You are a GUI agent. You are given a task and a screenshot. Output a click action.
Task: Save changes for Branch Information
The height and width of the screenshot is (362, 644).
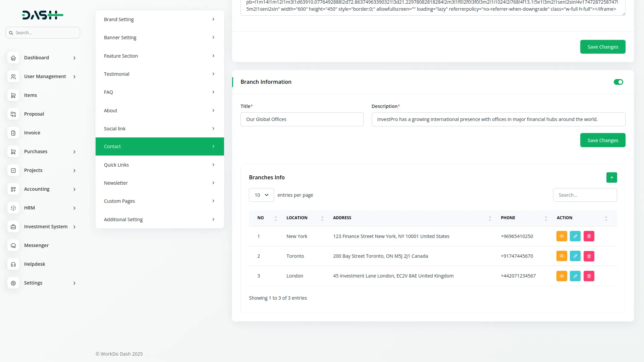click(602, 140)
